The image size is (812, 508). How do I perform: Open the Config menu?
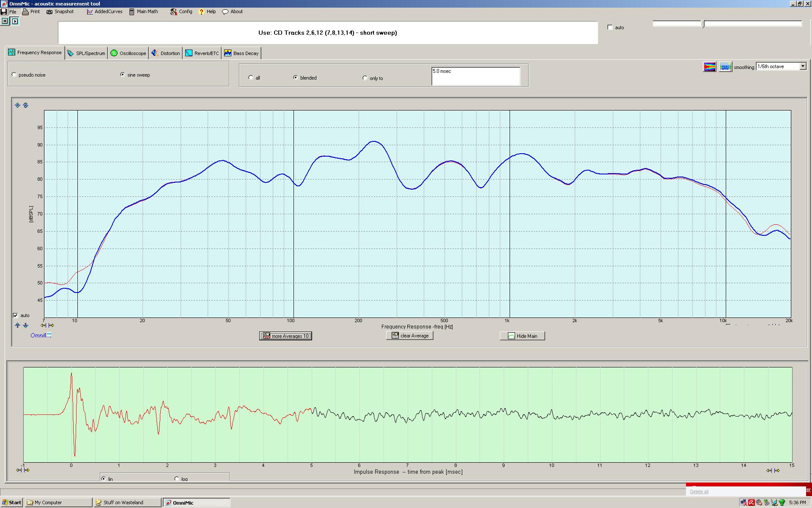[181, 12]
